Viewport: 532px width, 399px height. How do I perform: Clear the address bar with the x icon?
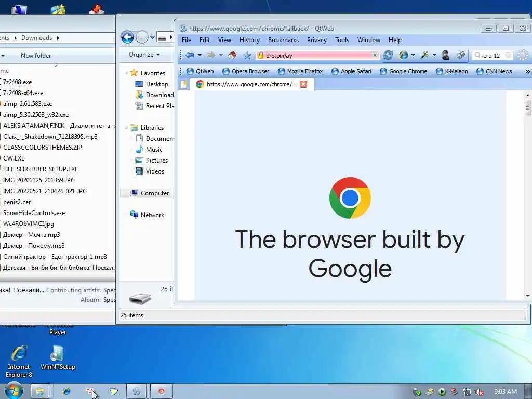coord(375,55)
